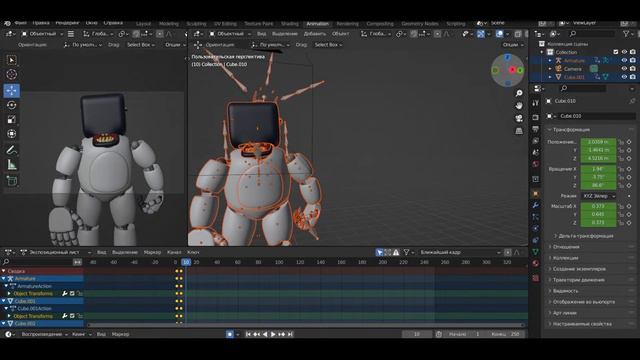Toggle Collection exclude checkbox in outliner
Image resolution: width=640 pixels, height=360 pixels.
616,52
